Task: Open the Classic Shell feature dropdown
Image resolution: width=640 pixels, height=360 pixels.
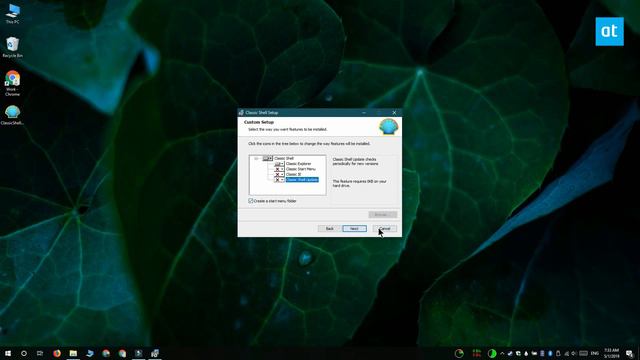Action: point(267,158)
